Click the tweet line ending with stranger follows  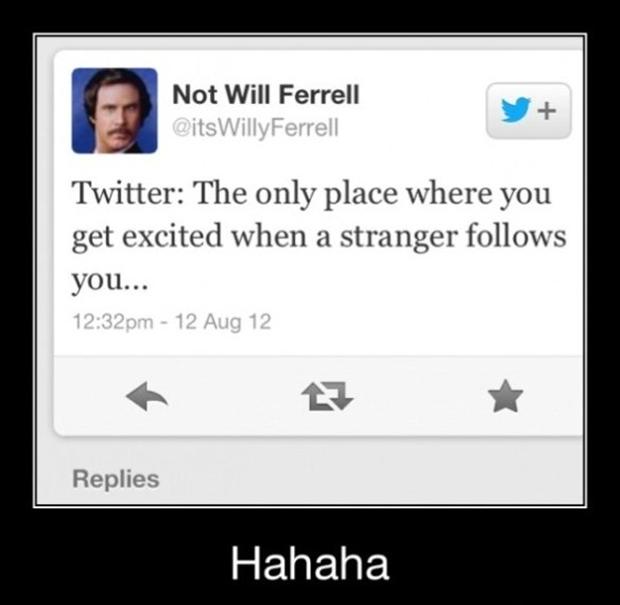[x=319, y=237]
